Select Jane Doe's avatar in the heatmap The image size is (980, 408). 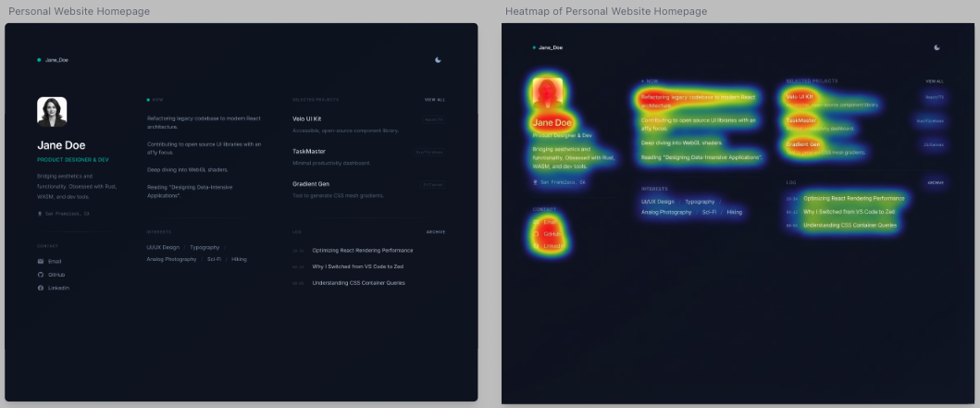coord(547,93)
